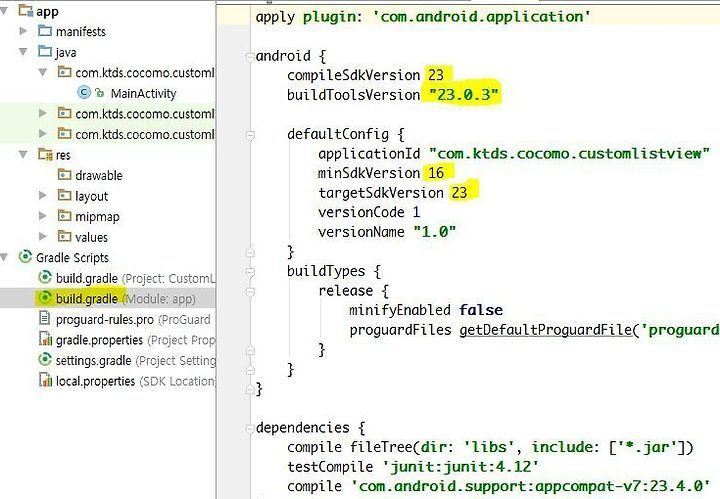Fold the buildTypes block in gutter
The height and width of the screenshot is (499, 720).
[250, 272]
